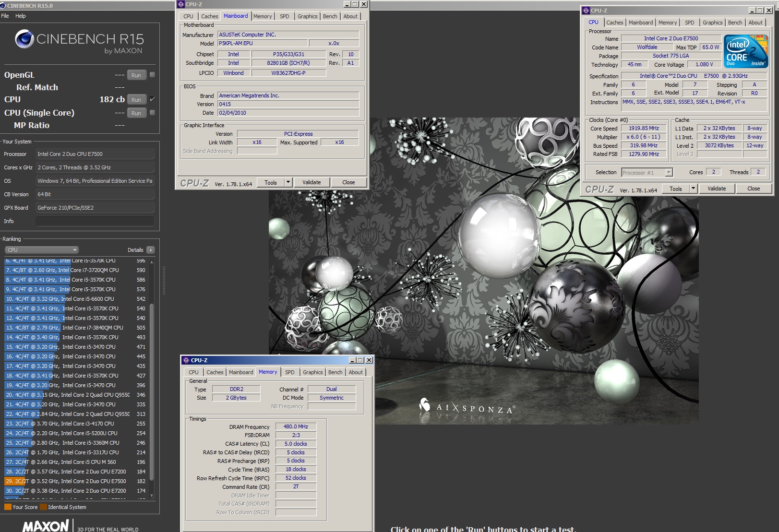The height and width of the screenshot is (532, 779).
Task: Click Code Name value Wolfdale
Action: pyautogui.click(x=647, y=47)
